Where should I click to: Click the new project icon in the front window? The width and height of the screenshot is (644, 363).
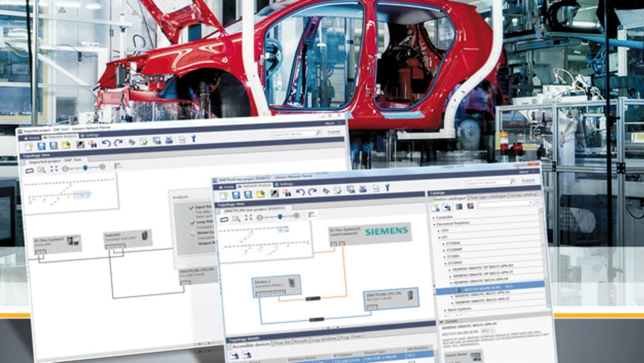click(223, 195)
